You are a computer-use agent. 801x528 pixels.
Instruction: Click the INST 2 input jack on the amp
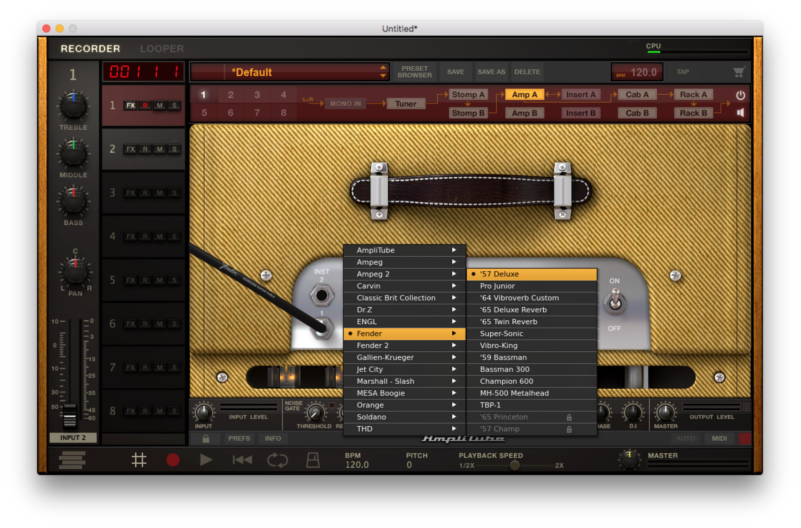pyautogui.click(x=321, y=295)
